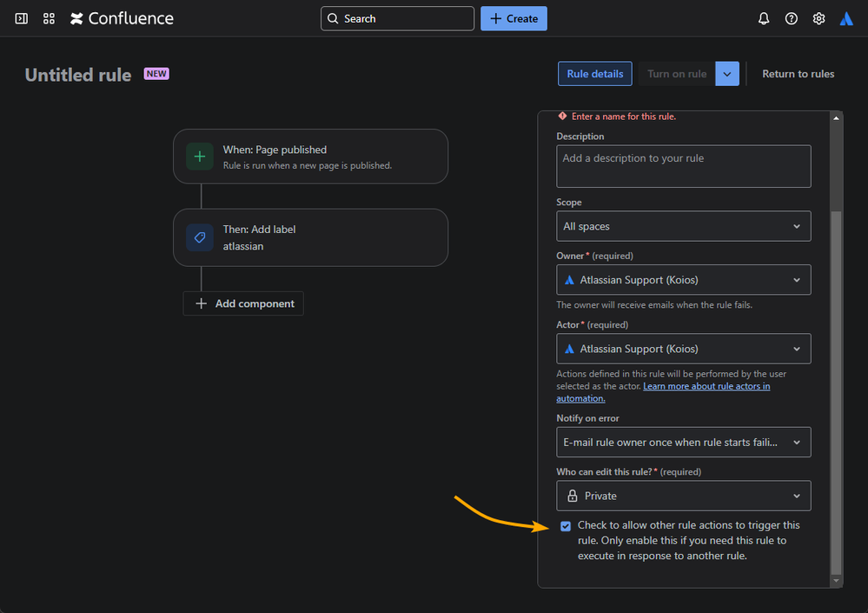Screen dimensions: 868x613
Task: Open the Notify on error dropdown
Action: point(684,442)
